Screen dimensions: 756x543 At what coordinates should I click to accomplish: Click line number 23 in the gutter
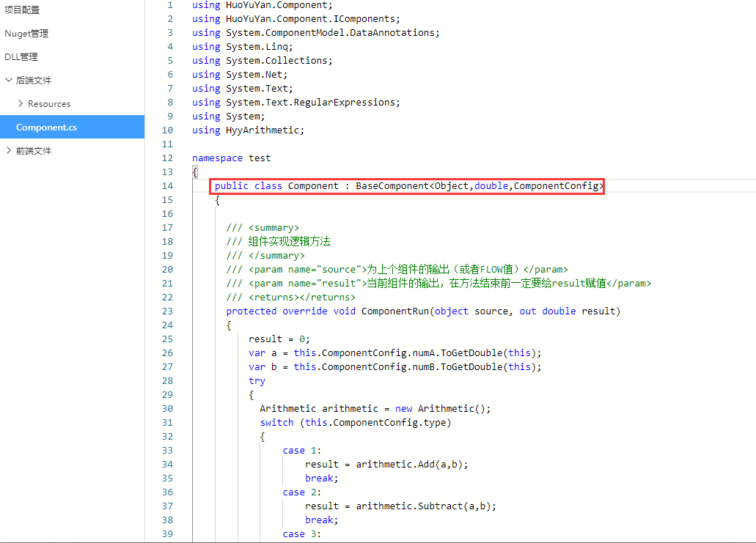168,311
